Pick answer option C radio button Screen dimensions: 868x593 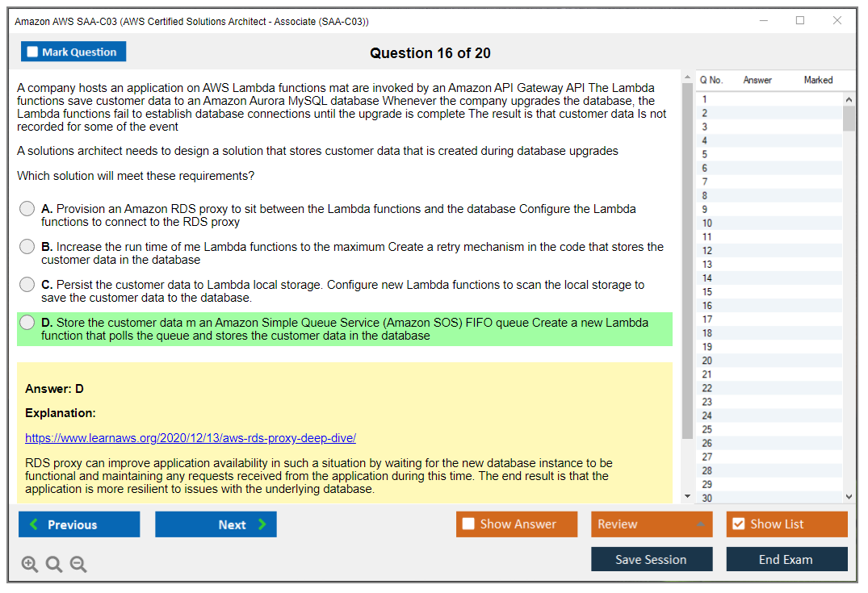point(27,285)
